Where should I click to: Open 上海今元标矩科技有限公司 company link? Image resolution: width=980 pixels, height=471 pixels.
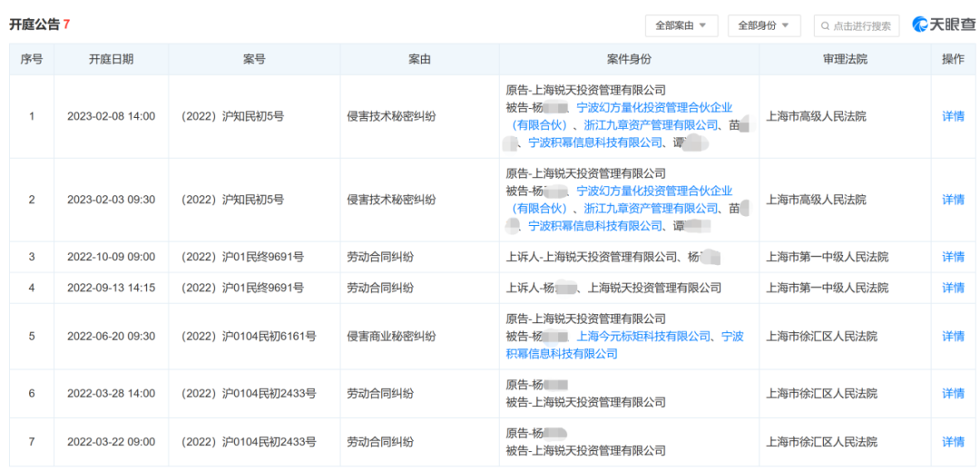(643, 336)
